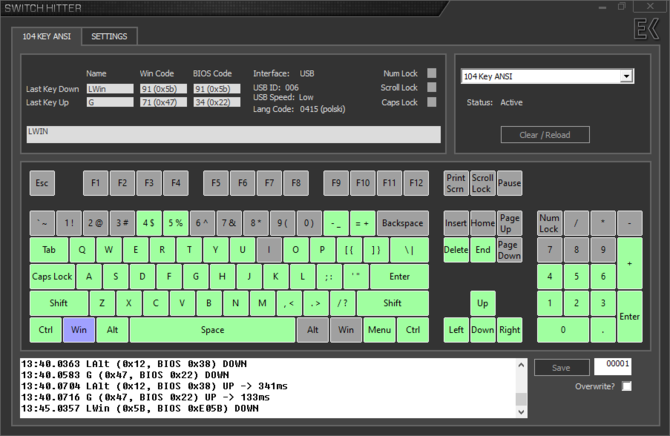The width and height of the screenshot is (670, 436).
Task: Click the Space bar key
Action: [x=212, y=330]
